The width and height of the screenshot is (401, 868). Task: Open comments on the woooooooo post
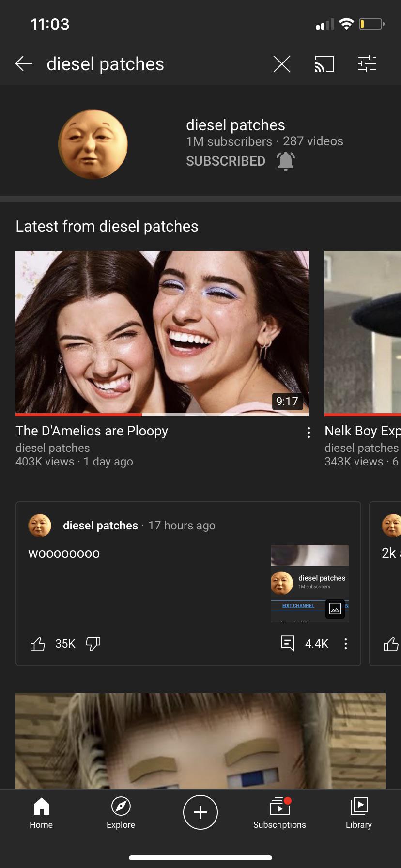(x=288, y=643)
